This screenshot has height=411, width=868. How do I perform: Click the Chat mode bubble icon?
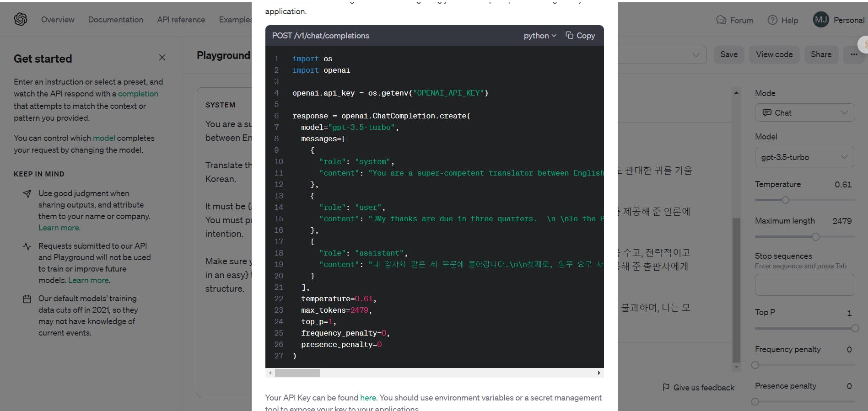tap(767, 112)
